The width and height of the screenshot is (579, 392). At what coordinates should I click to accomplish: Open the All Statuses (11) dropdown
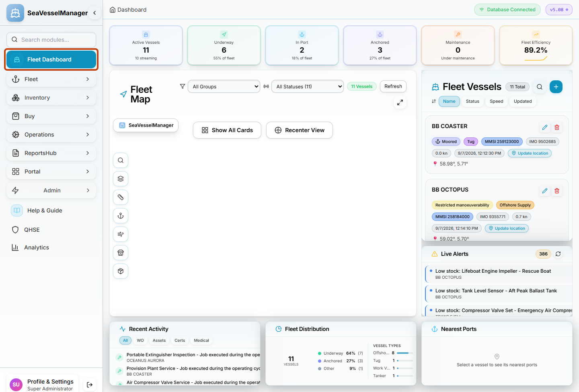308,86
